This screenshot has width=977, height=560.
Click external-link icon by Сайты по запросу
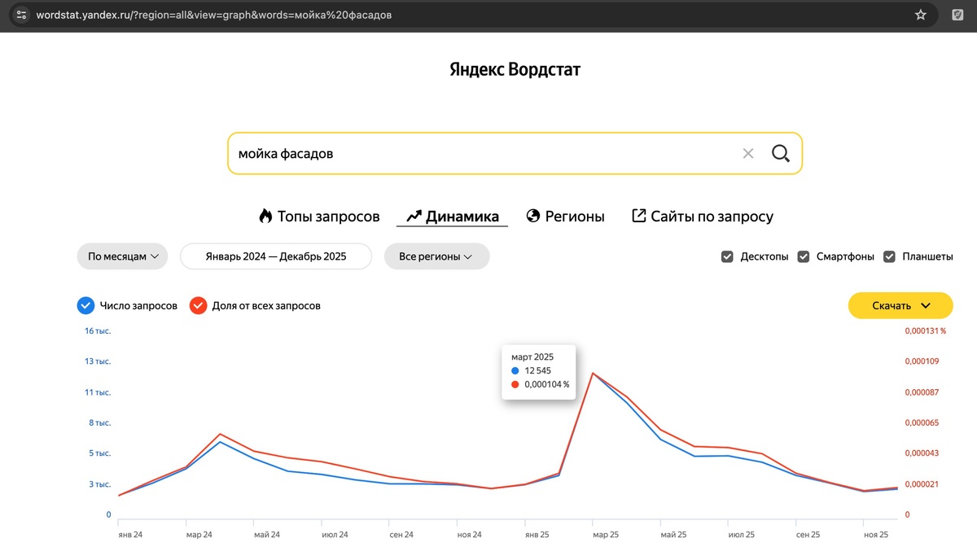[x=639, y=217]
